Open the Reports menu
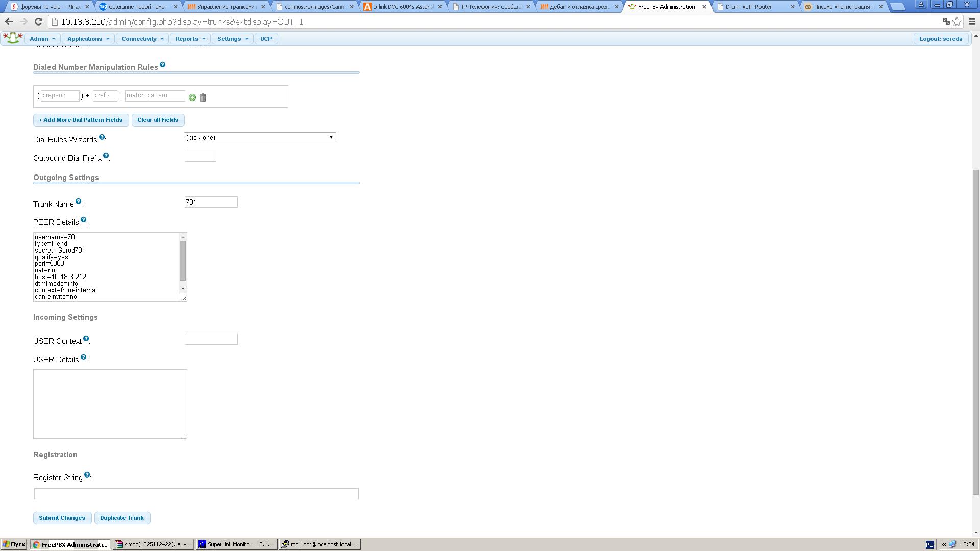980x551 pixels. (190, 39)
